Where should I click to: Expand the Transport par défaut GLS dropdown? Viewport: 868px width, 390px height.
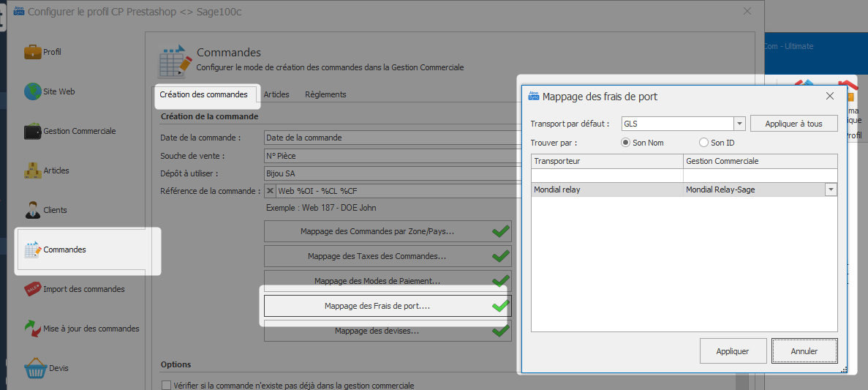[739, 124]
